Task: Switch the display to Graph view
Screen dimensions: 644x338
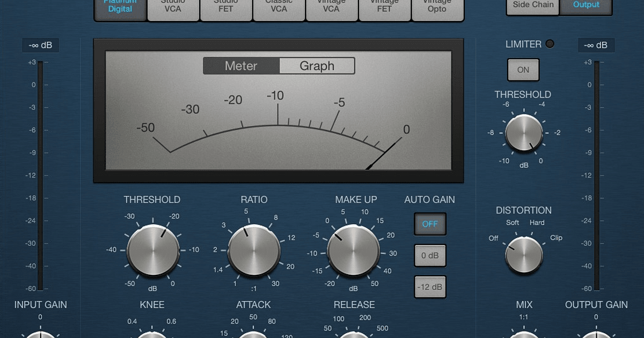Action: tap(317, 66)
